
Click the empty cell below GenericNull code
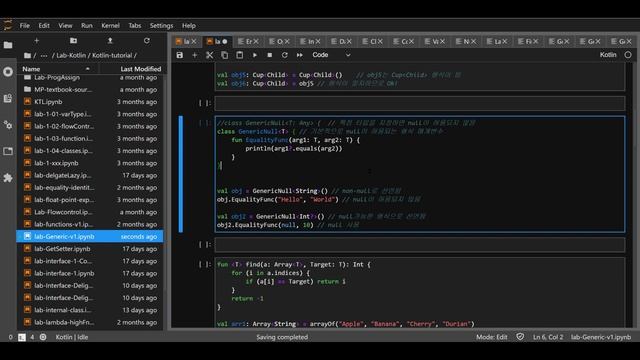[420, 245]
